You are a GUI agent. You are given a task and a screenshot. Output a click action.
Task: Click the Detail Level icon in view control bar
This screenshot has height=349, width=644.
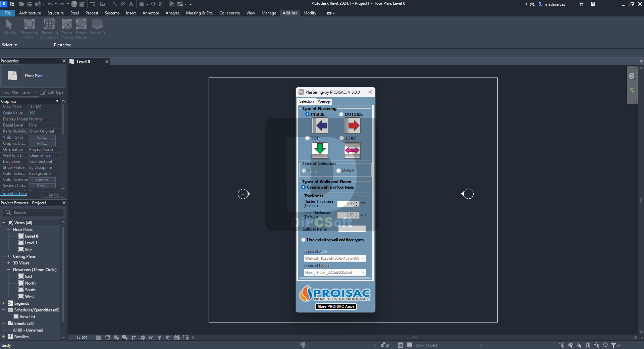coord(99,338)
